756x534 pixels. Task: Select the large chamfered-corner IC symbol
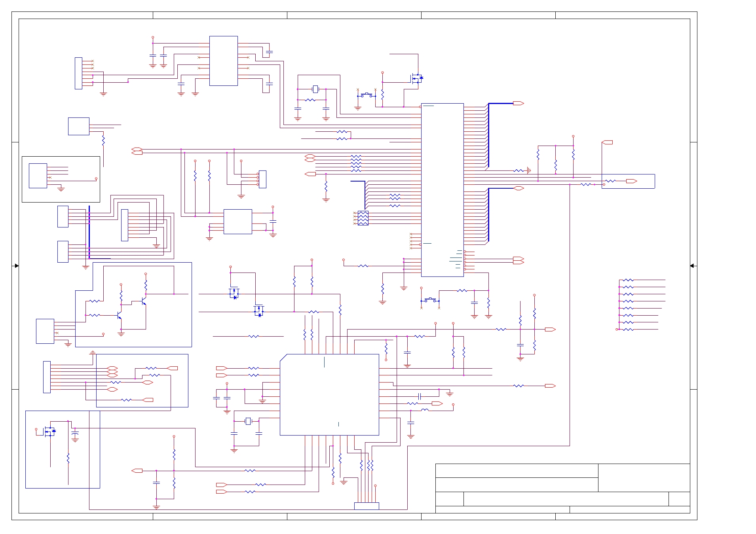click(x=329, y=395)
